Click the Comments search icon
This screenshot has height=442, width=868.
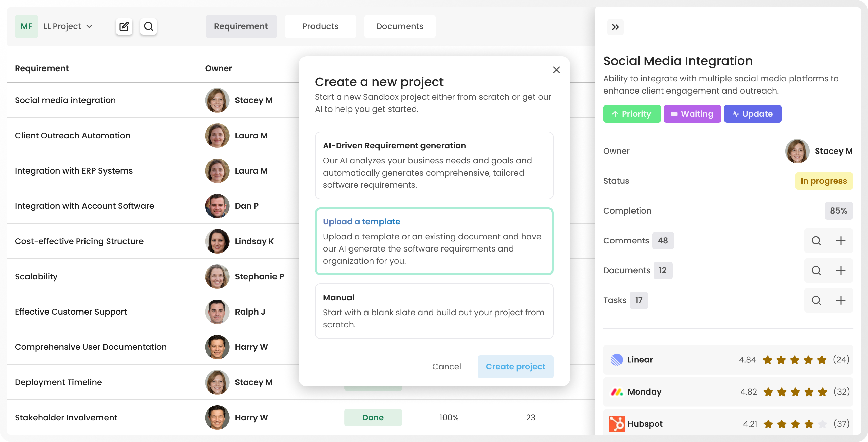point(816,241)
